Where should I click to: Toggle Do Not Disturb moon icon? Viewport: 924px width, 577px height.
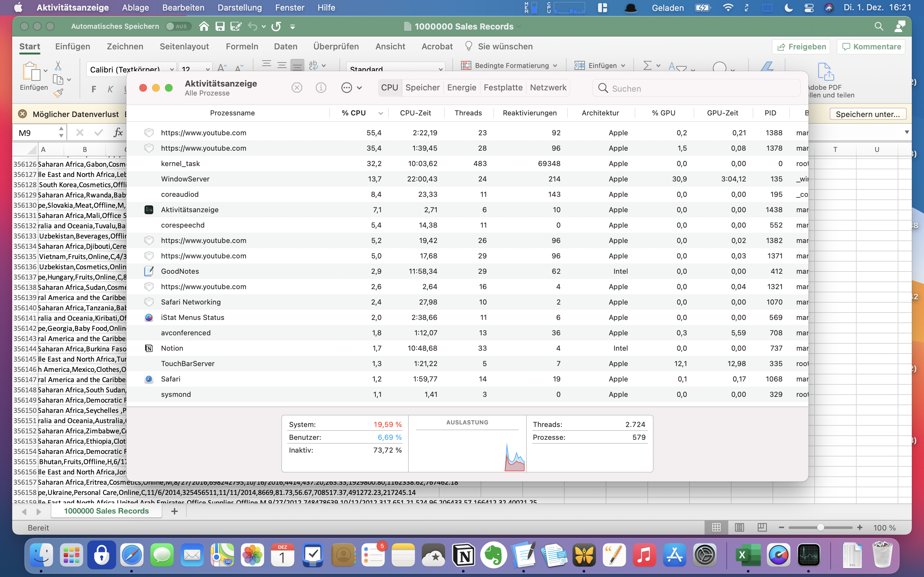tap(788, 8)
